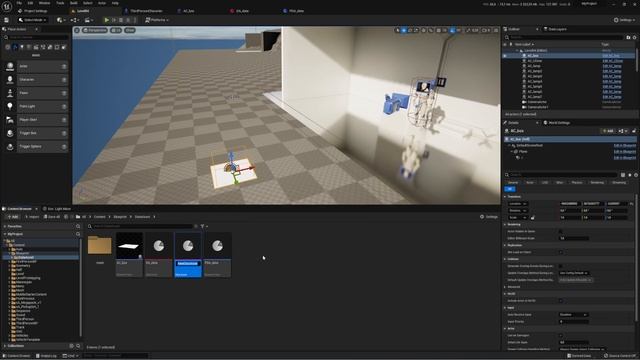Open the Window menu
Viewport: 640px width, 360px height.
point(44,3)
